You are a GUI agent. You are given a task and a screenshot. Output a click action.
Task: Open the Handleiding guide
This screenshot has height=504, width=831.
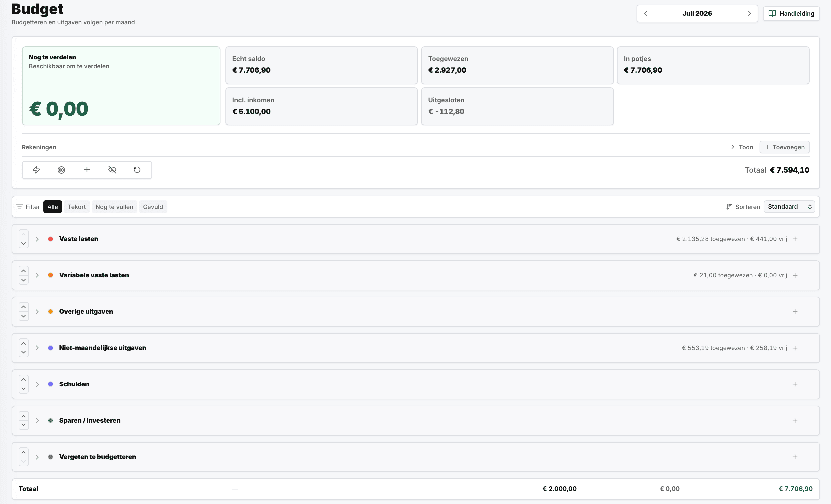[x=791, y=13]
